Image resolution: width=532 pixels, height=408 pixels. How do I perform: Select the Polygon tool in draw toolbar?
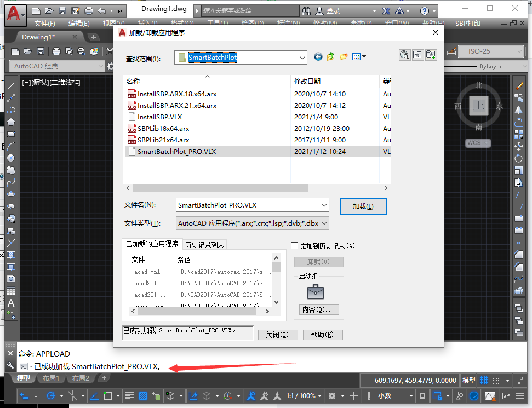[11, 122]
